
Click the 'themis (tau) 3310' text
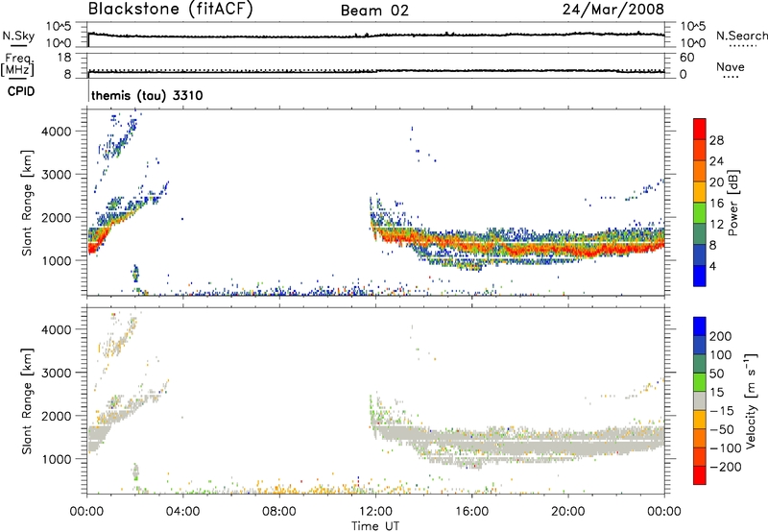(147, 95)
